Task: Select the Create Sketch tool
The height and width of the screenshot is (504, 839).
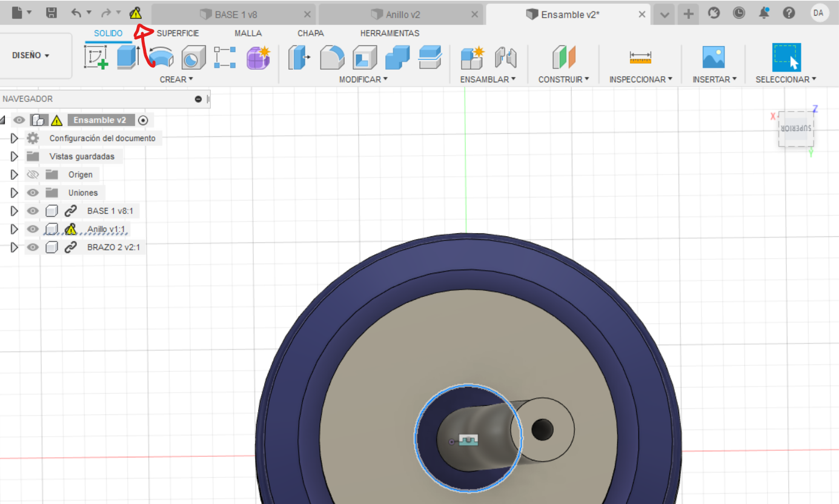Action: 96,57
